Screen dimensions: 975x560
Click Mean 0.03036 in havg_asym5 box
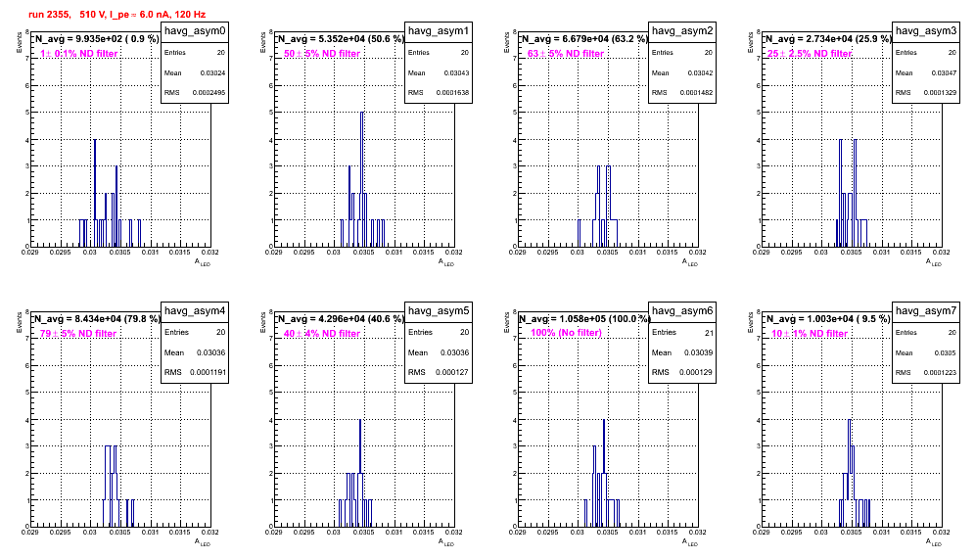click(454, 352)
